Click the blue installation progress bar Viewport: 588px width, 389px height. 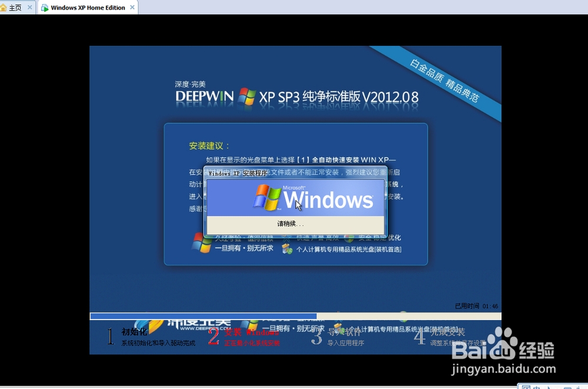[203, 316]
